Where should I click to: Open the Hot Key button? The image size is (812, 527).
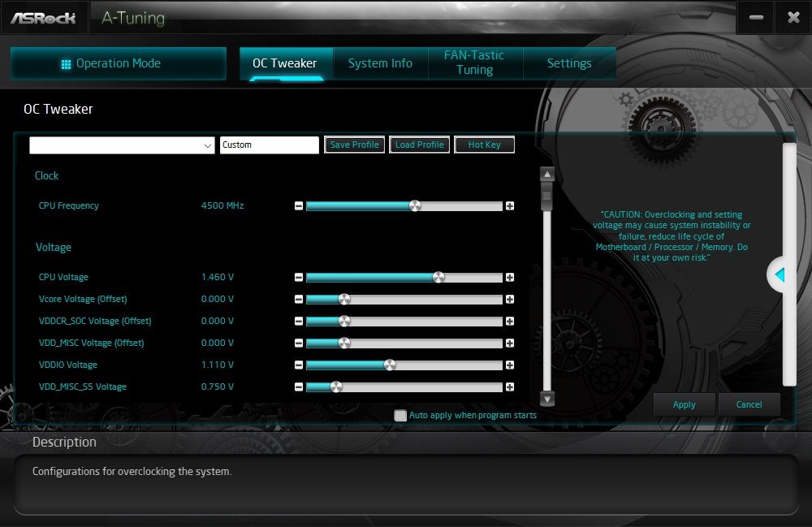[484, 145]
